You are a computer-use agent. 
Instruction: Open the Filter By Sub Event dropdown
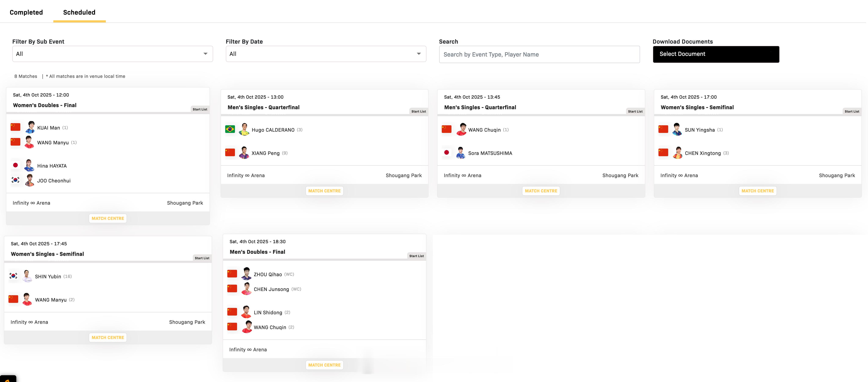[113, 54]
